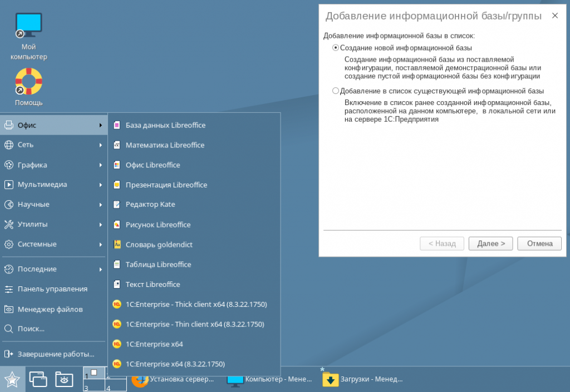Screen dimensions: 570x392
Task: Start 1C:Enterprise x64 (8.3.22.1750) entry
Action: click(x=194, y=364)
